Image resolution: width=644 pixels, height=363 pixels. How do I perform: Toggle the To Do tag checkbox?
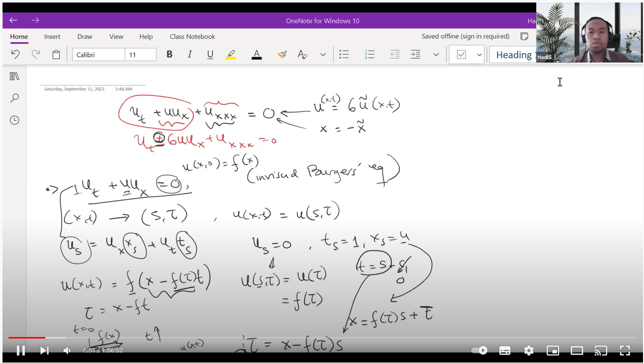tap(461, 54)
